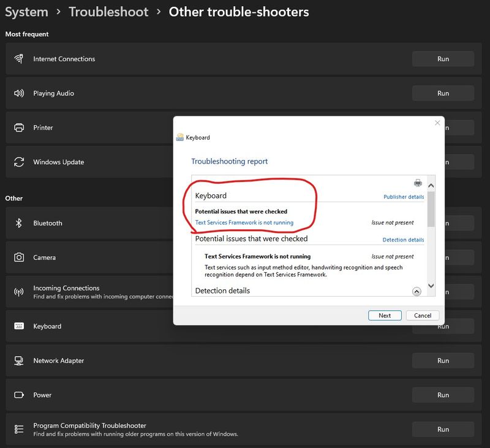Run the Network Adapter troubleshooter
The width and height of the screenshot is (490, 448).
pyautogui.click(x=443, y=360)
